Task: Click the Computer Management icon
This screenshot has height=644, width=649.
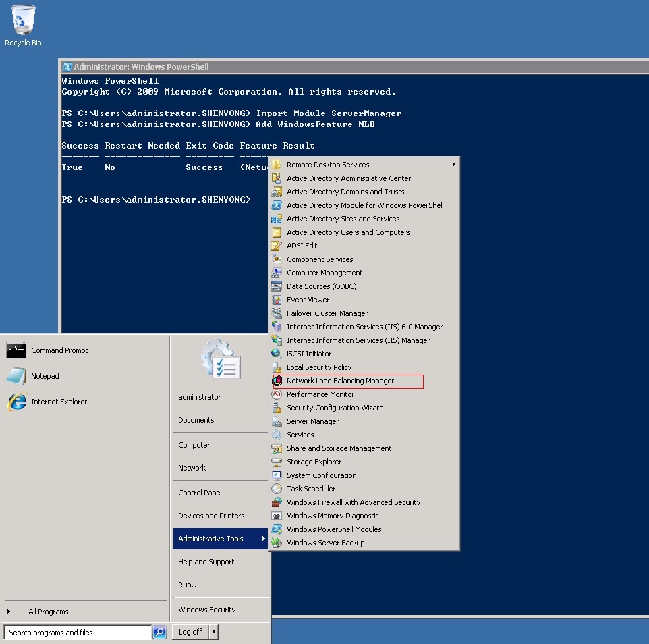Action: pyautogui.click(x=277, y=273)
